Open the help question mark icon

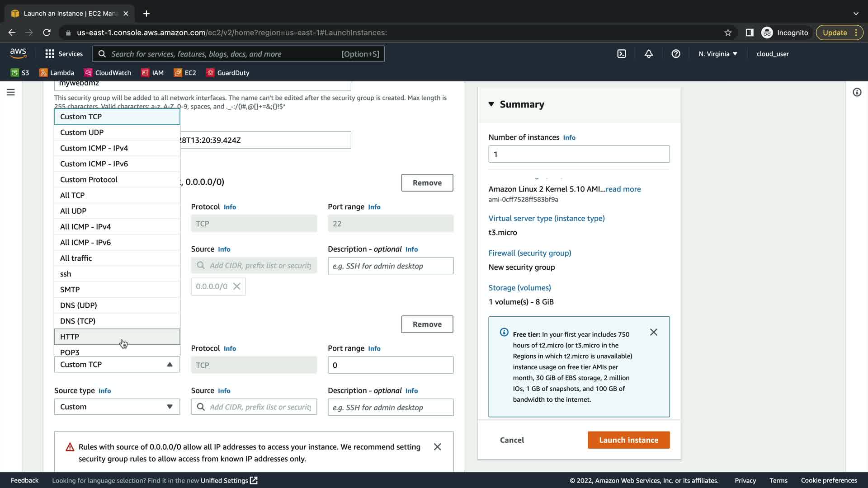click(x=676, y=54)
